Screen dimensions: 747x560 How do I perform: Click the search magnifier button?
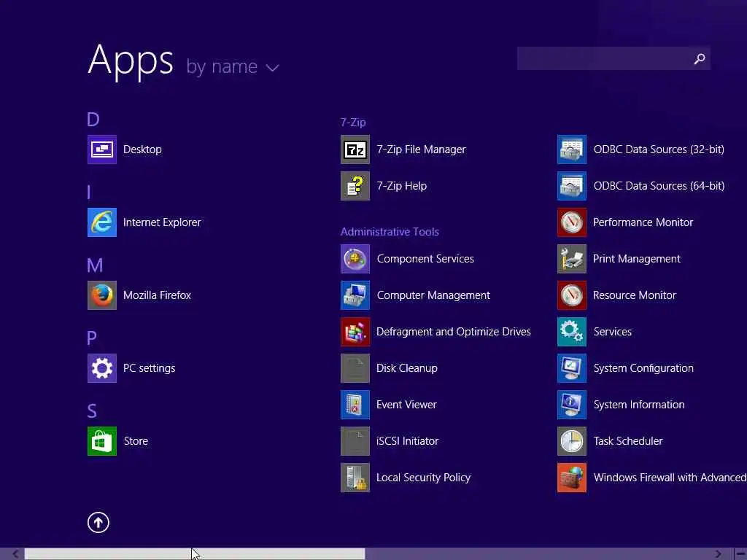click(x=700, y=58)
